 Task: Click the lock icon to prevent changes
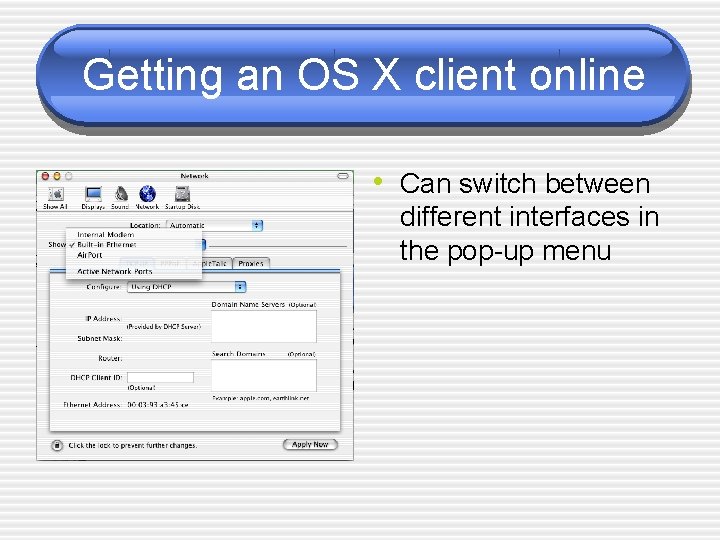[x=56, y=445]
